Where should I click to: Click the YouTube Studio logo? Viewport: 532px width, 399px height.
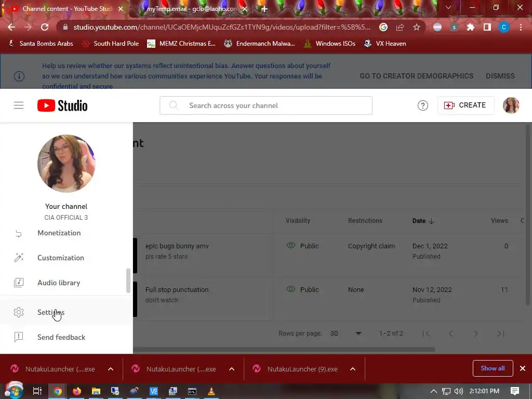(62, 105)
